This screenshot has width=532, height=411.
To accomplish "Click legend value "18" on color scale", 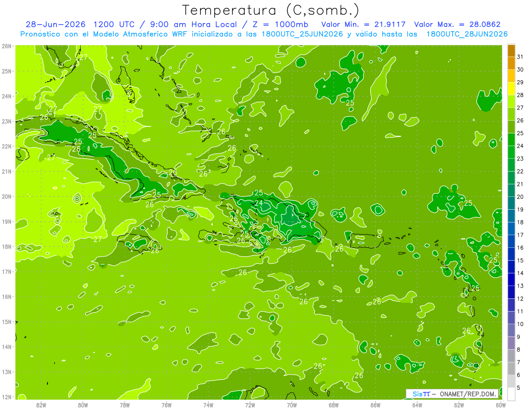I will [520, 222].
